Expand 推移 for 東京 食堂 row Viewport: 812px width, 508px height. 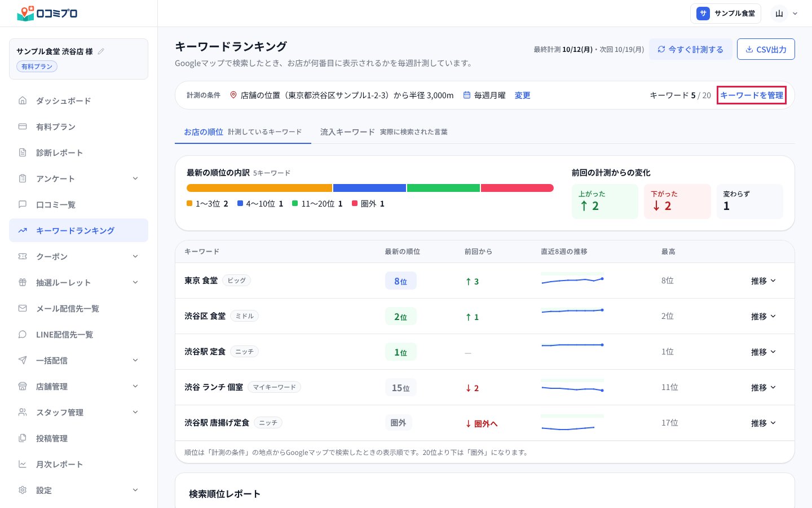pyautogui.click(x=764, y=281)
